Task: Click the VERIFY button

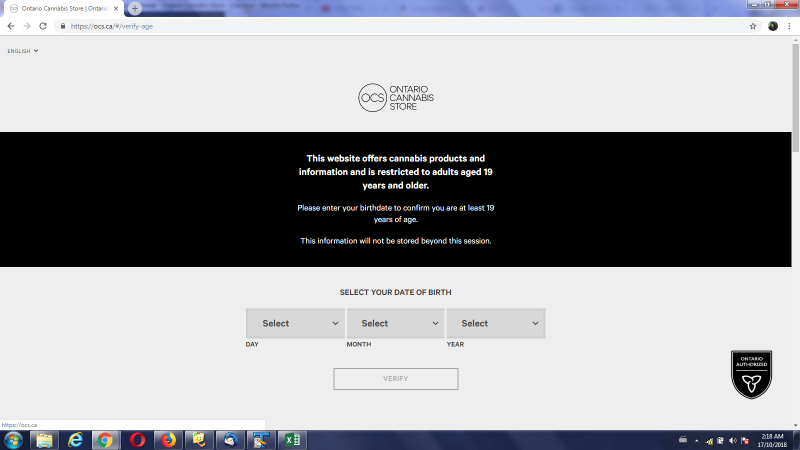Action: 395,379
